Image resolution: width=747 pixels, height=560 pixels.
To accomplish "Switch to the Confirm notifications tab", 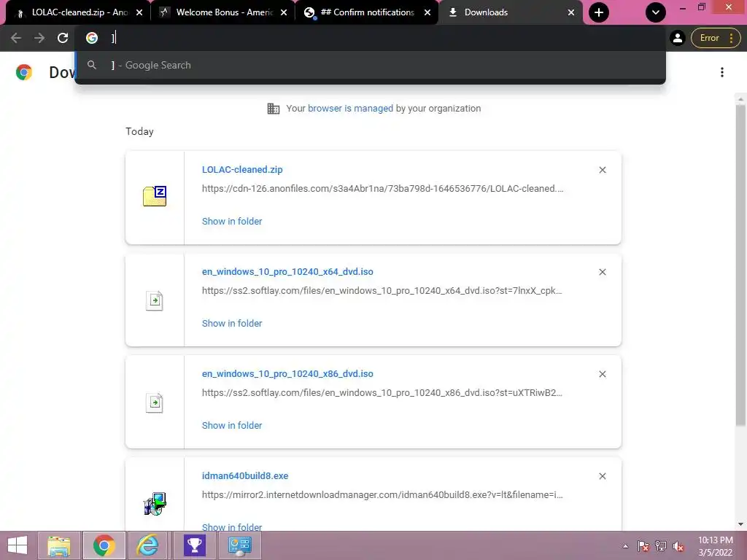I will click(367, 12).
